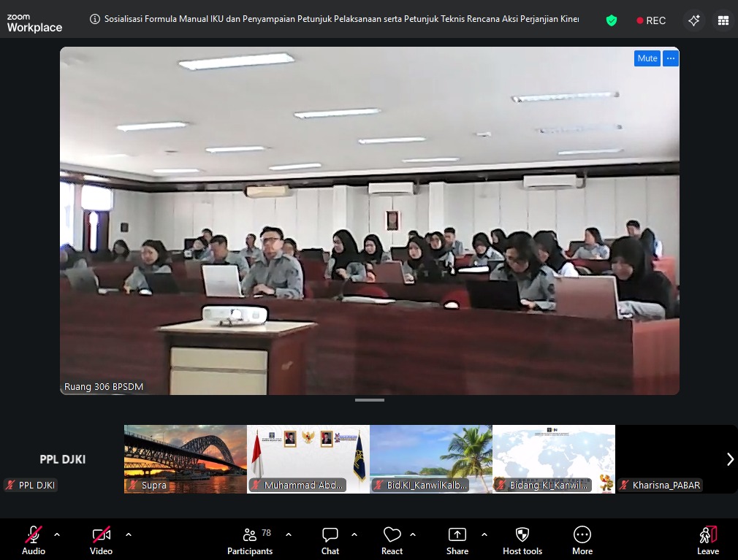Expand audio settings arrow
This screenshot has height=560, width=738.
57,534
